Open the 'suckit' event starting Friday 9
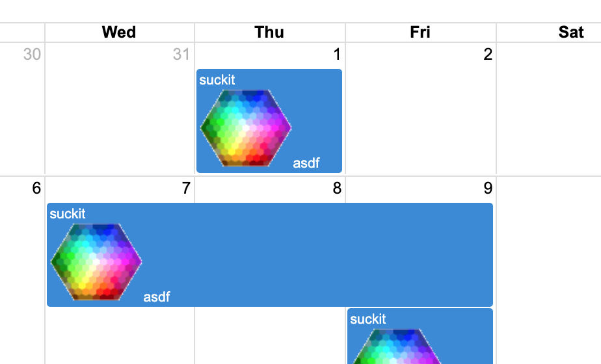 [x=368, y=318]
